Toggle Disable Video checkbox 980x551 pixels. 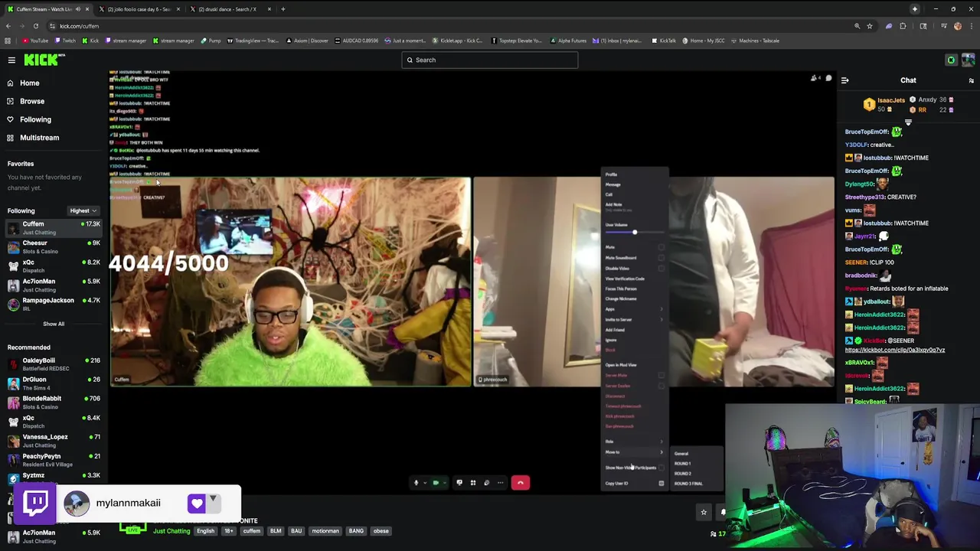[661, 269]
